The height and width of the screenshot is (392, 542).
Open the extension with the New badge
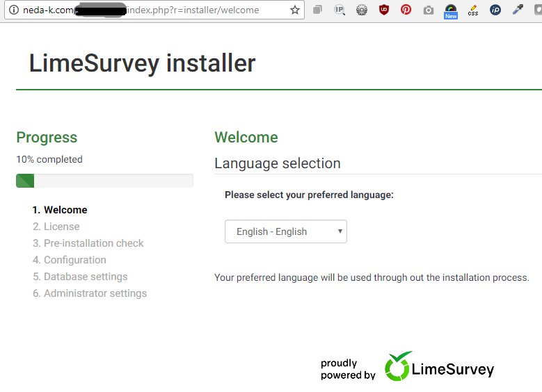451,10
